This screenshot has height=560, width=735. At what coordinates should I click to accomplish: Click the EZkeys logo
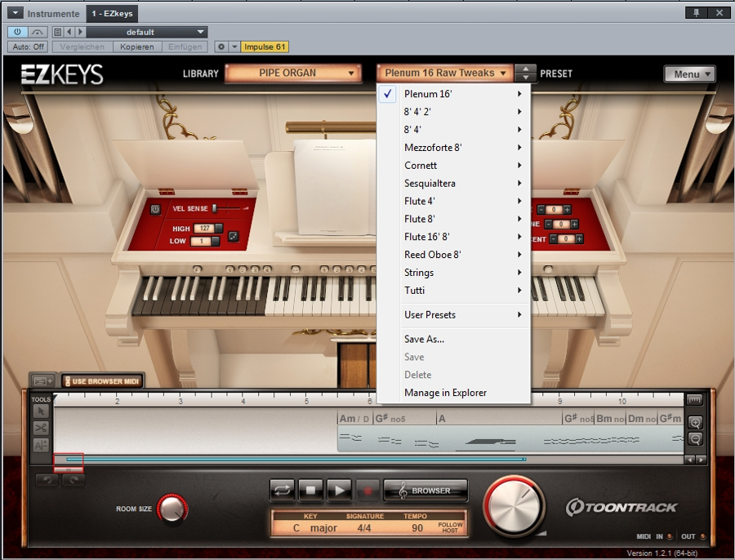tap(62, 74)
